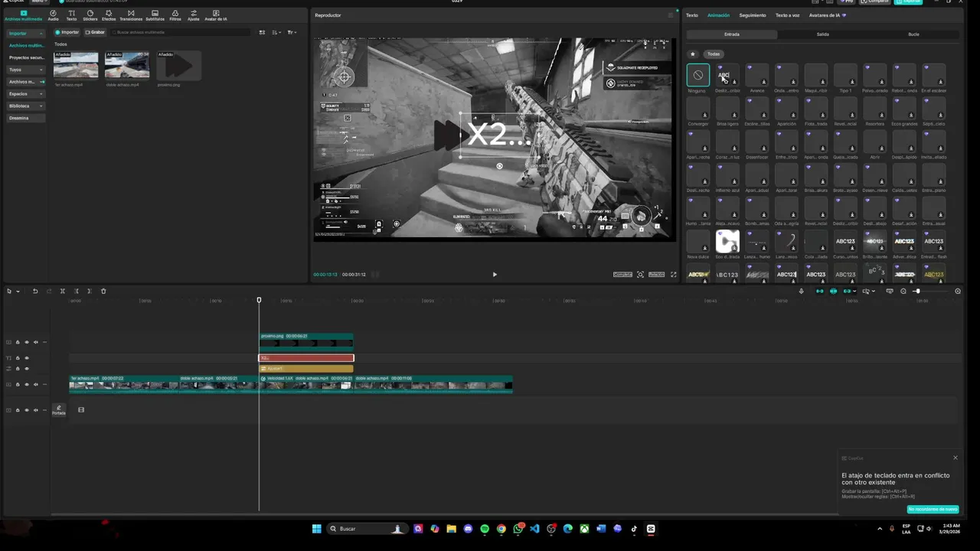The width and height of the screenshot is (980, 551).
Task: Click the microphone record voiceover icon
Action: (x=802, y=291)
